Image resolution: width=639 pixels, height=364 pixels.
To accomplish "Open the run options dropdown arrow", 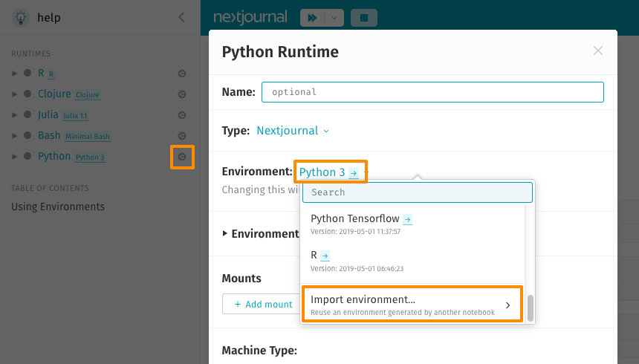I will point(334,18).
